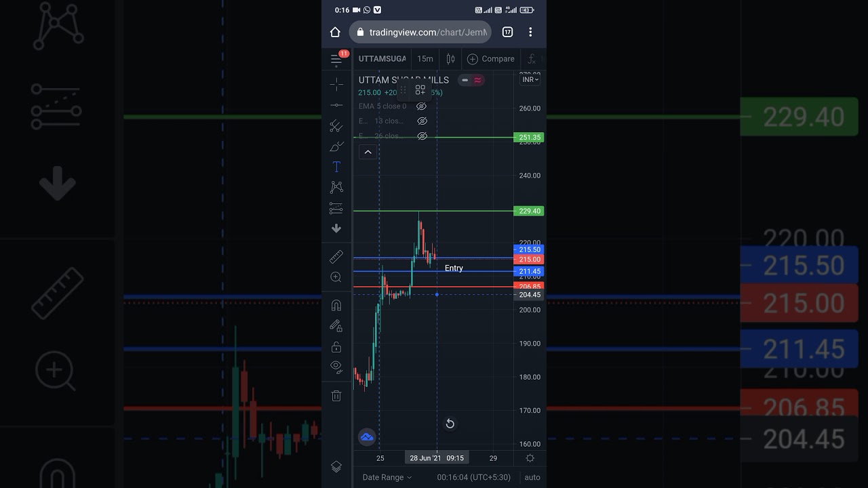Open the fx Indicators menu
This screenshot has height=488, width=868.
point(532,59)
